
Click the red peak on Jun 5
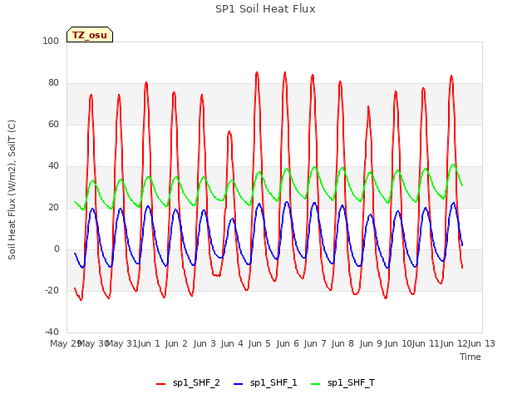point(257,72)
